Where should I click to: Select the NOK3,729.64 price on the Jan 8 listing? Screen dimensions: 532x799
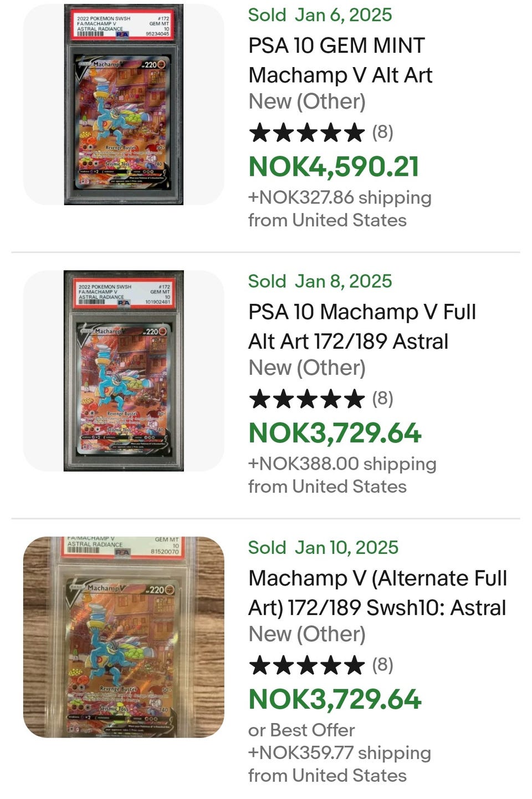click(x=335, y=433)
